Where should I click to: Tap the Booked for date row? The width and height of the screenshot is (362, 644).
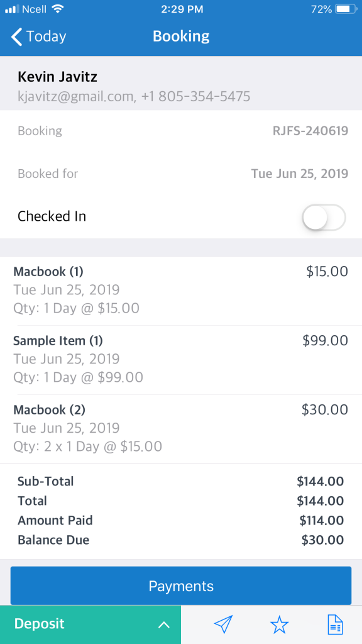click(x=181, y=174)
